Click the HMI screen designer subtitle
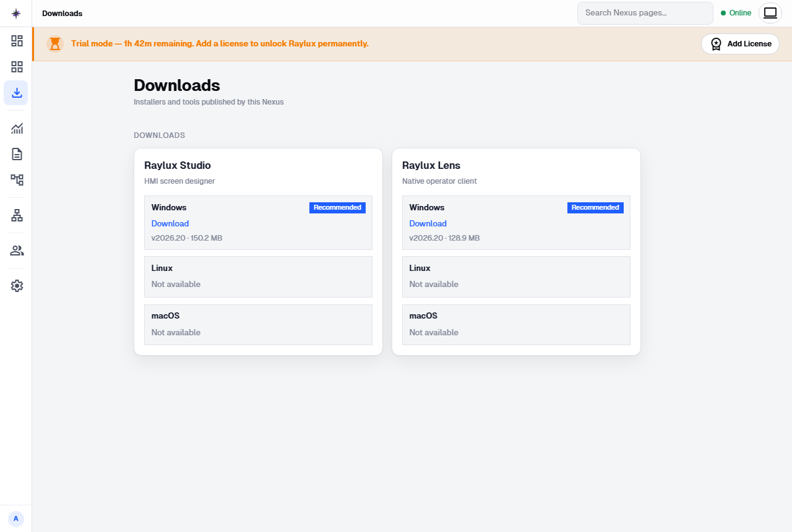The image size is (792, 532). [x=179, y=181]
